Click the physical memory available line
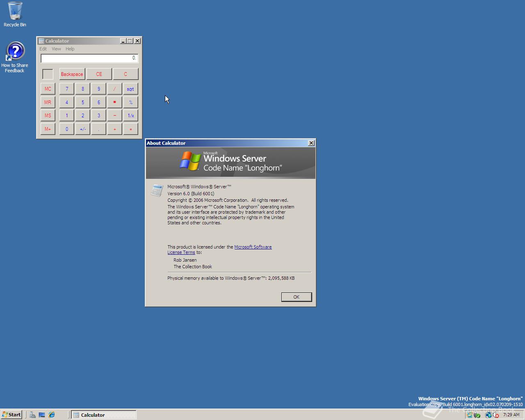This screenshot has height=420, width=525. [x=231, y=278]
